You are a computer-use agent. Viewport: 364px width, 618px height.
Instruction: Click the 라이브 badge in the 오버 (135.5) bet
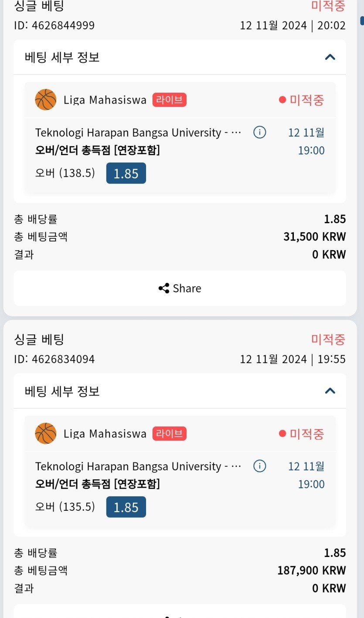(x=170, y=434)
